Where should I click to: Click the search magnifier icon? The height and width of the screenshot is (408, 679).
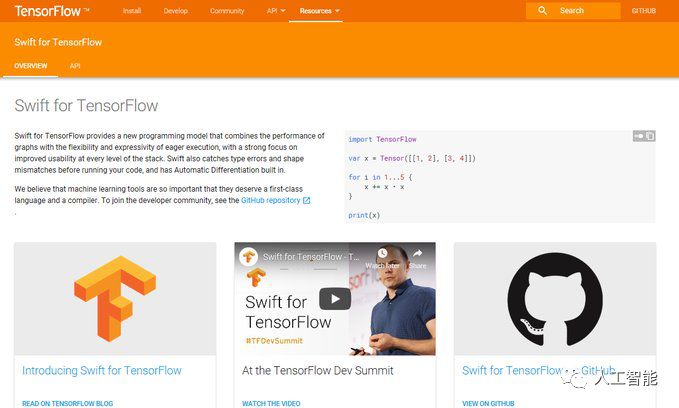(542, 11)
